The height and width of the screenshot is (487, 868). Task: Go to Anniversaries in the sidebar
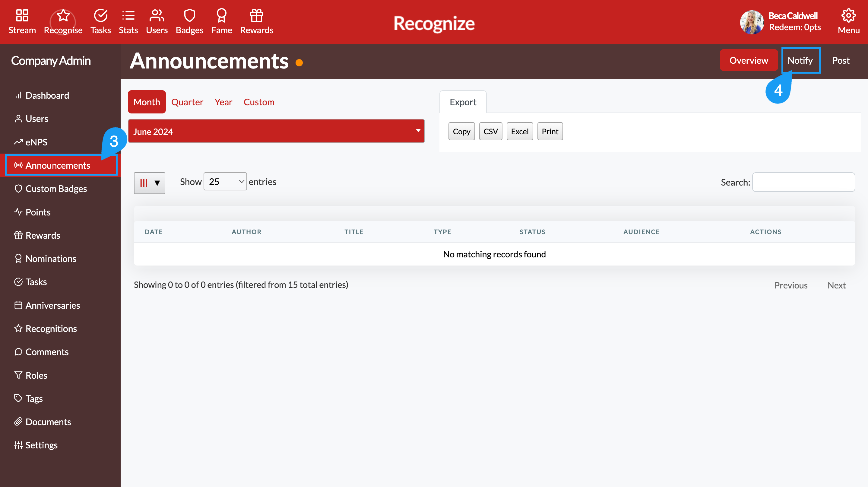tap(52, 305)
